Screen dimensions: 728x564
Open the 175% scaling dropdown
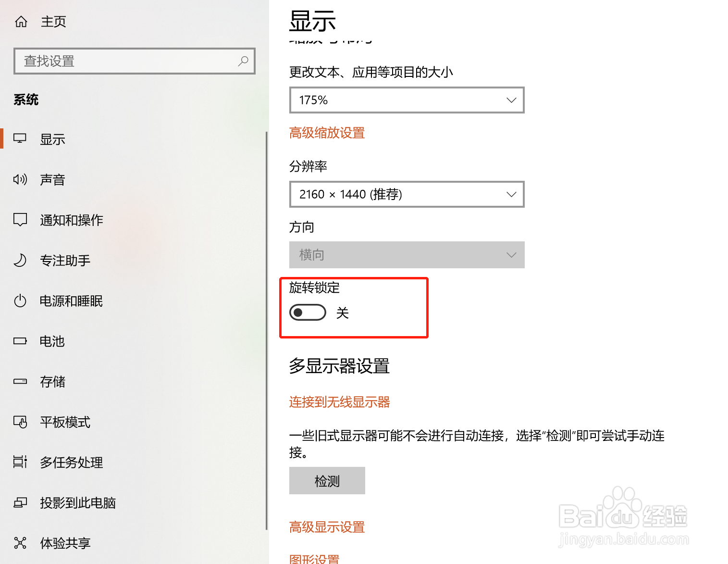pos(406,100)
